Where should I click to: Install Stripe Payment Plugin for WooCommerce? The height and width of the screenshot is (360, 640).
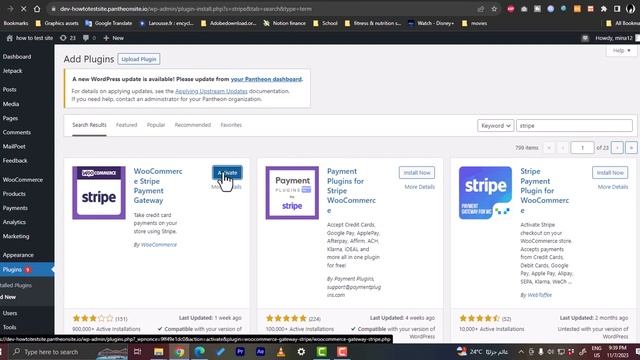(610, 173)
